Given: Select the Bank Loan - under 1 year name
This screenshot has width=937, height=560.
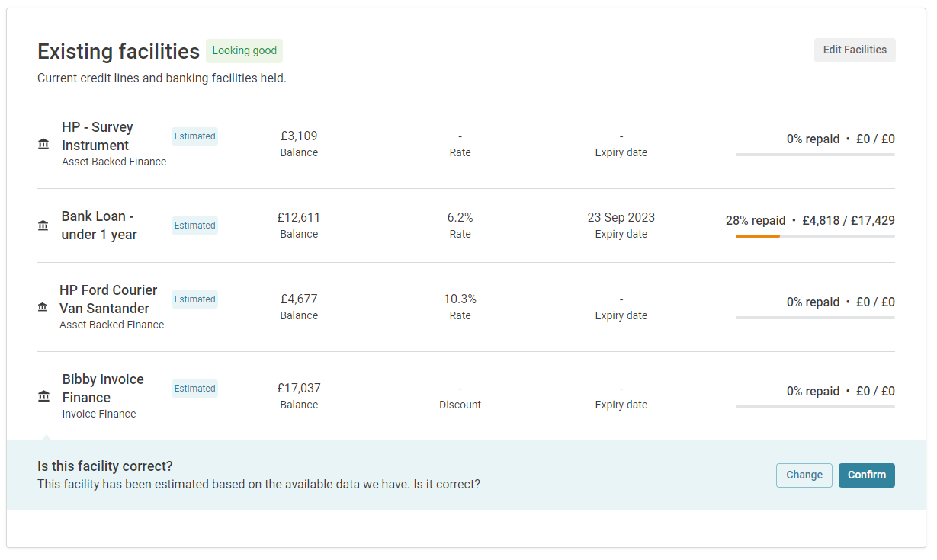Looking at the screenshot, I should click(99, 226).
